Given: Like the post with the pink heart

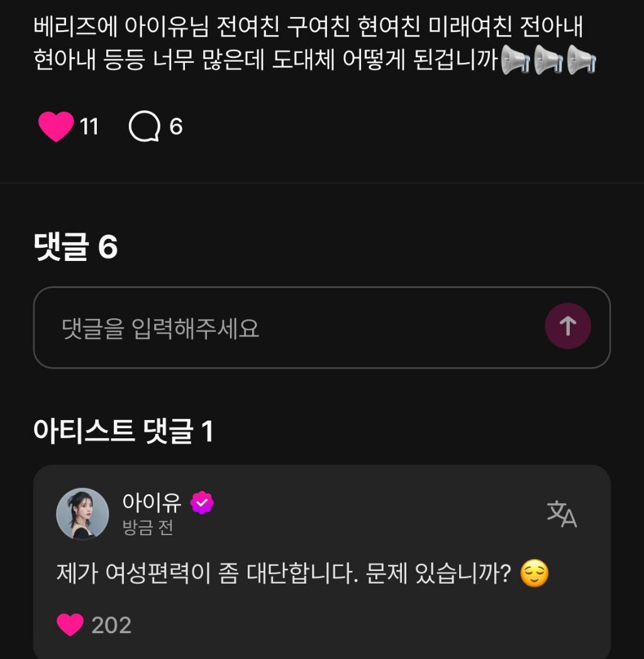Looking at the screenshot, I should (x=56, y=126).
